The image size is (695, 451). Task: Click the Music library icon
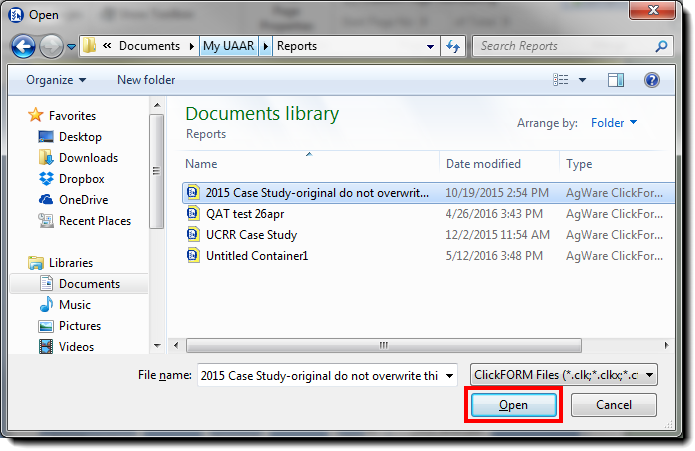(x=46, y=305)
